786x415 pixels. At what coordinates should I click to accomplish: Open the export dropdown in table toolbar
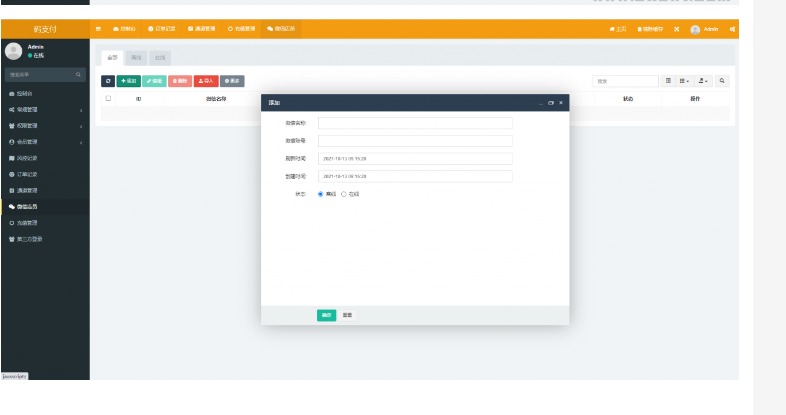[704, 81]
